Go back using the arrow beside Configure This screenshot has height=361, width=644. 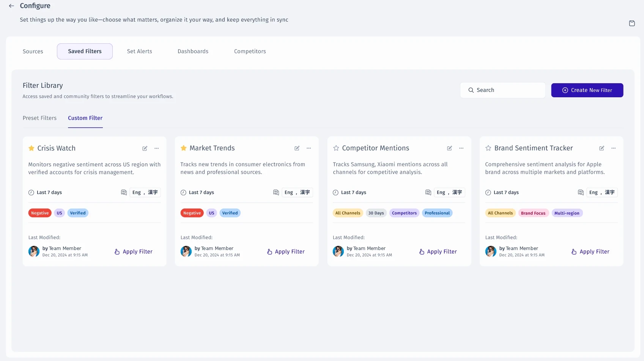tap(11, 6)
